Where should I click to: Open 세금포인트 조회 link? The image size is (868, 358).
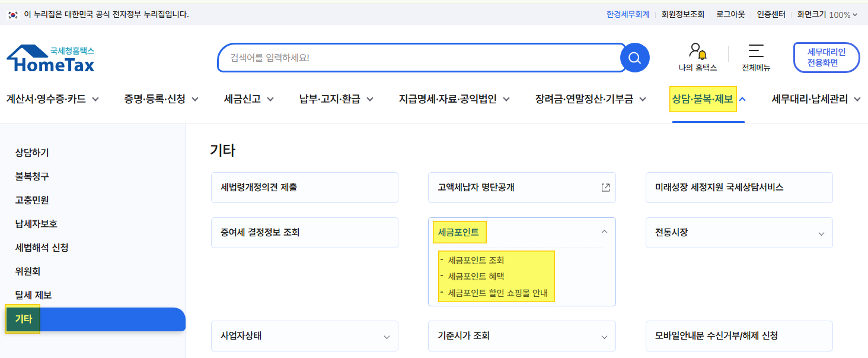click(x=476, y=260)
